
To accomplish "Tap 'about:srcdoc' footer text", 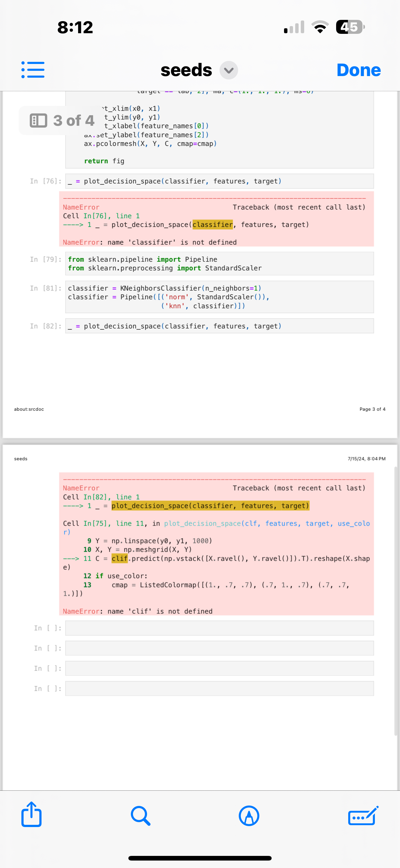I will [29, 409].
